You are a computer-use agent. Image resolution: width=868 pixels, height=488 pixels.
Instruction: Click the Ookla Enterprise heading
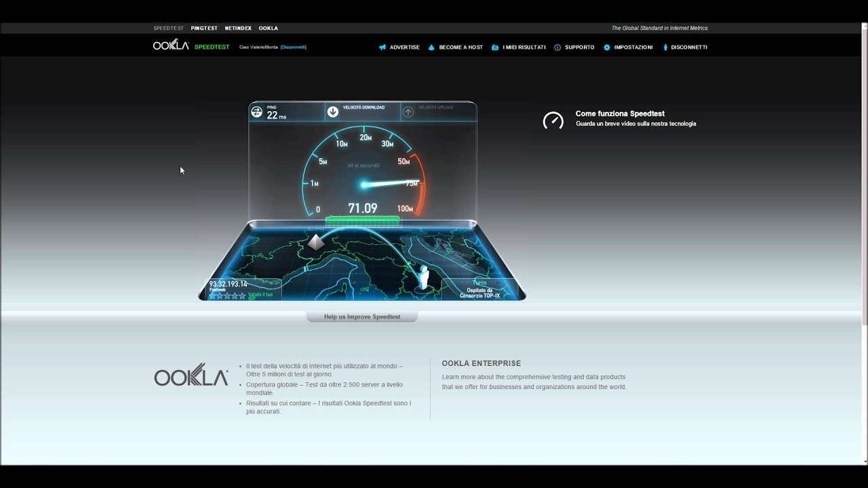(481, 363)
